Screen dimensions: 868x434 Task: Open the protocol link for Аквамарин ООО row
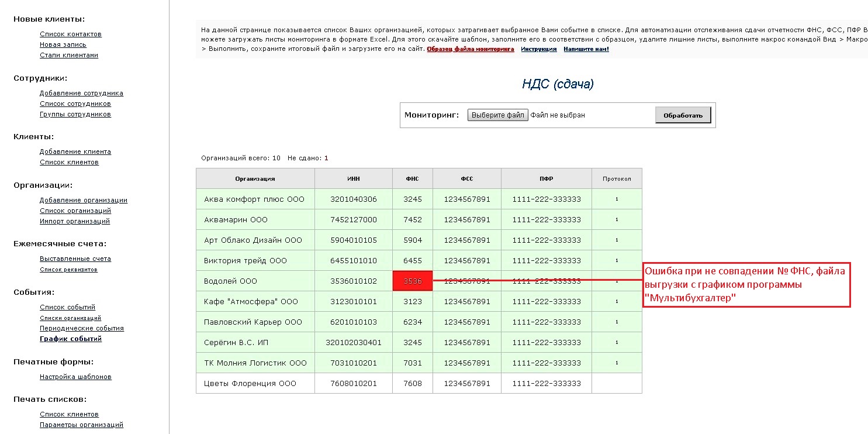617,220
